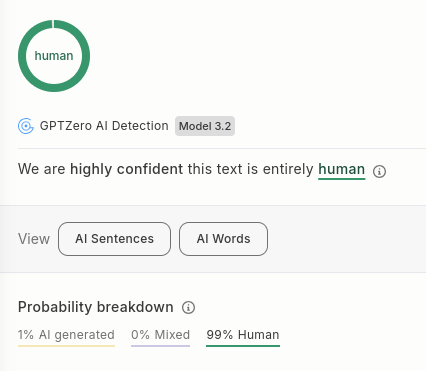The width and height of the screenshot is (426, 371).
Task: Click the yellow bar under AI generated
Action: [66, 346]
